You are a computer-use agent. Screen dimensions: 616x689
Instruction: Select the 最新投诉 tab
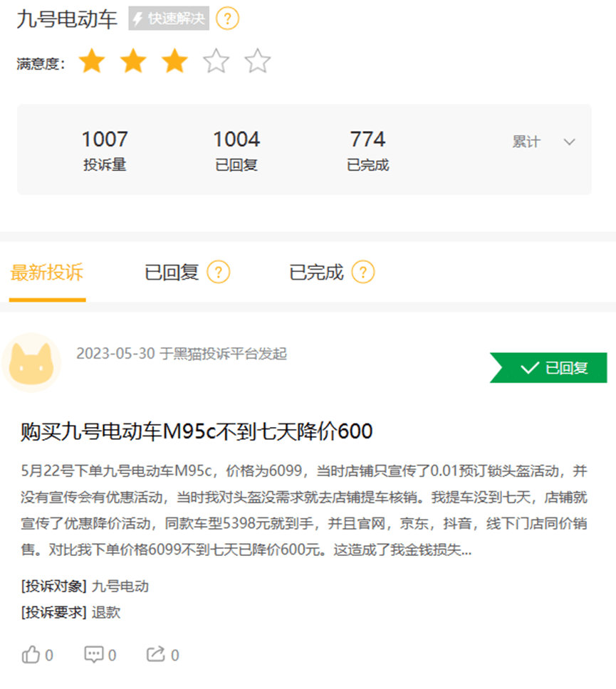(47, 273)
